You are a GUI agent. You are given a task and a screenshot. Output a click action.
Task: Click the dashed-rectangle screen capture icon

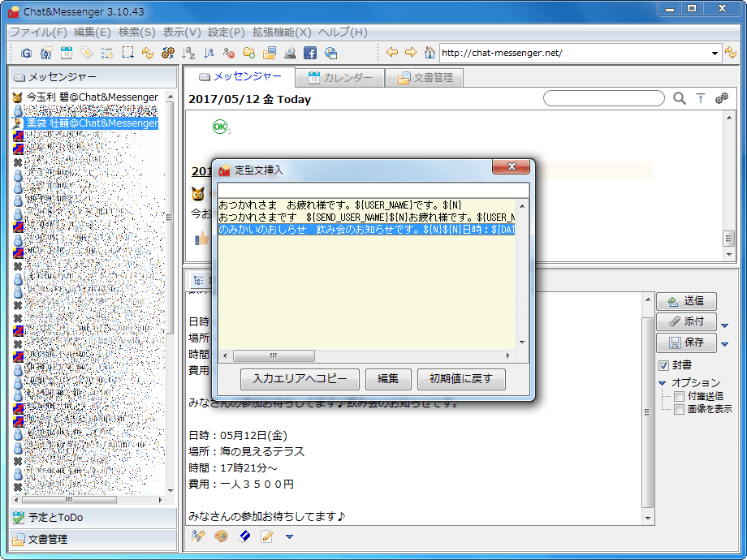127,53
